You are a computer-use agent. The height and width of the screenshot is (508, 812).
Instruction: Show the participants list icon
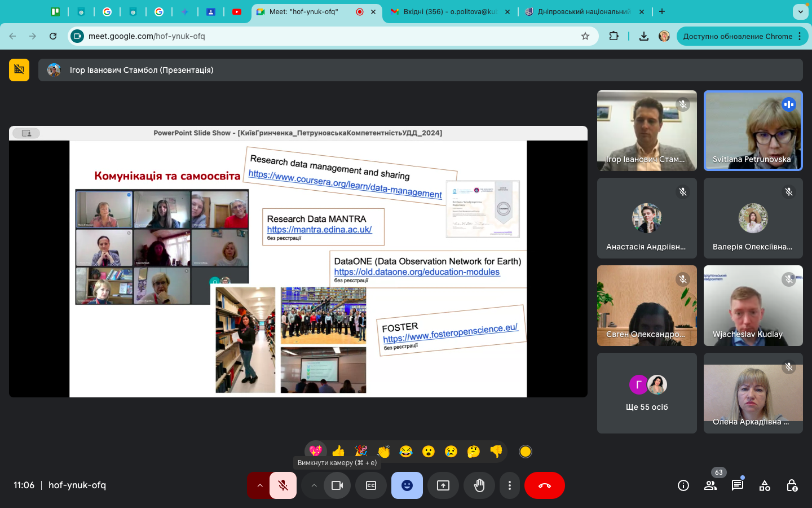(710, 485)
